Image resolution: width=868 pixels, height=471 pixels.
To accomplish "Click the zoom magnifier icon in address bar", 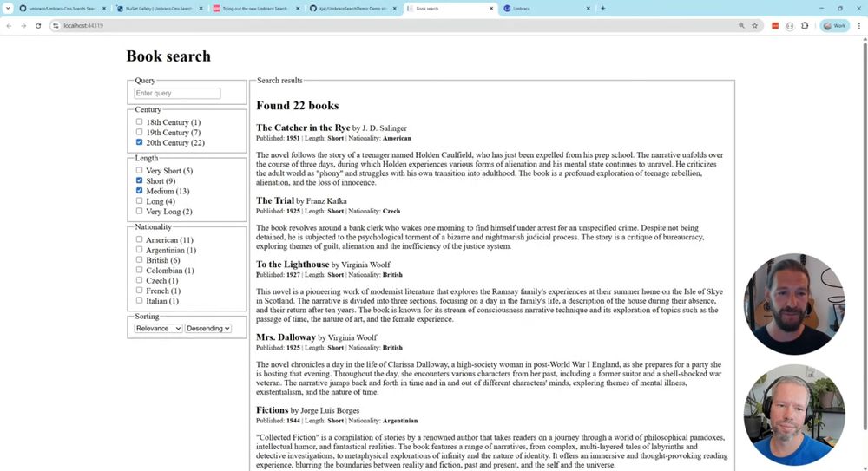I will pyautogui.click(x=742, y=25).
